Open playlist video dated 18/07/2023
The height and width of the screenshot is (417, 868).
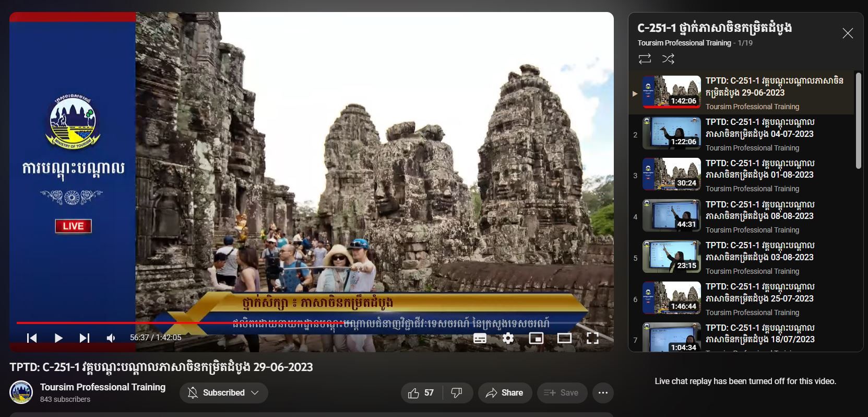click(x=741, y=336)
